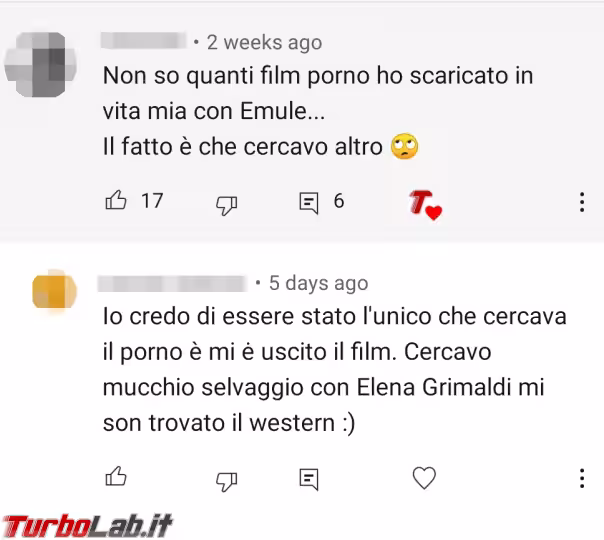Viewport: 604px width, 540px height.
Task: Heart the comment posted 5 days ago
Action: click(424, 478)
